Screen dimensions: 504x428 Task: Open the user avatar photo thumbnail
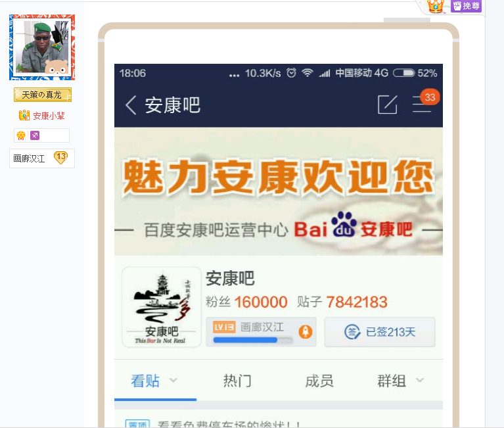[x=42, y=47]
